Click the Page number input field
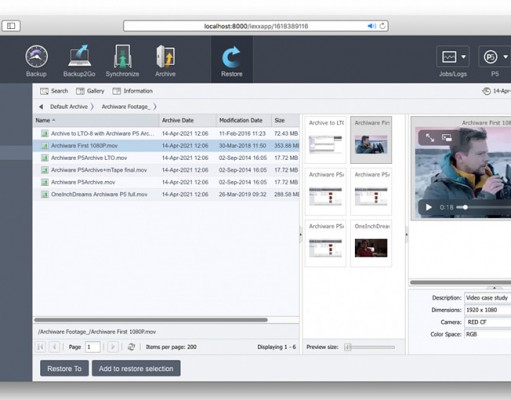This screenshot has width=511, height=400. pos(92,347)
